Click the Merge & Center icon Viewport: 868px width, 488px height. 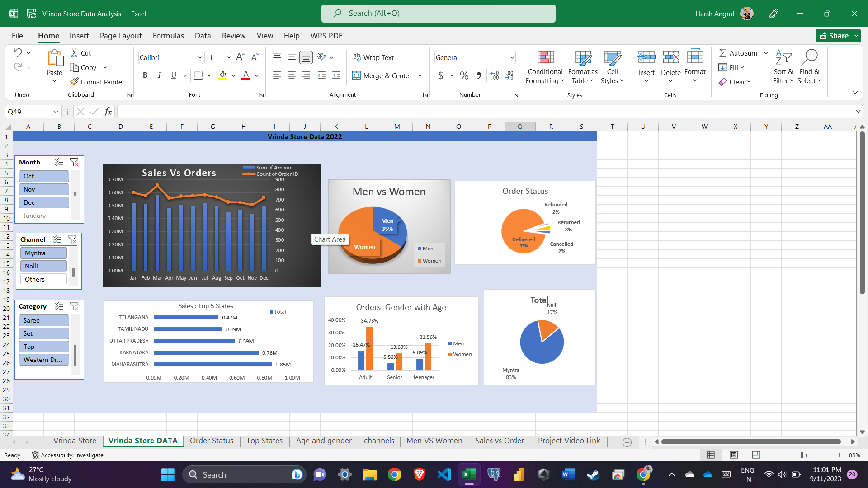[x=357, y=75]
